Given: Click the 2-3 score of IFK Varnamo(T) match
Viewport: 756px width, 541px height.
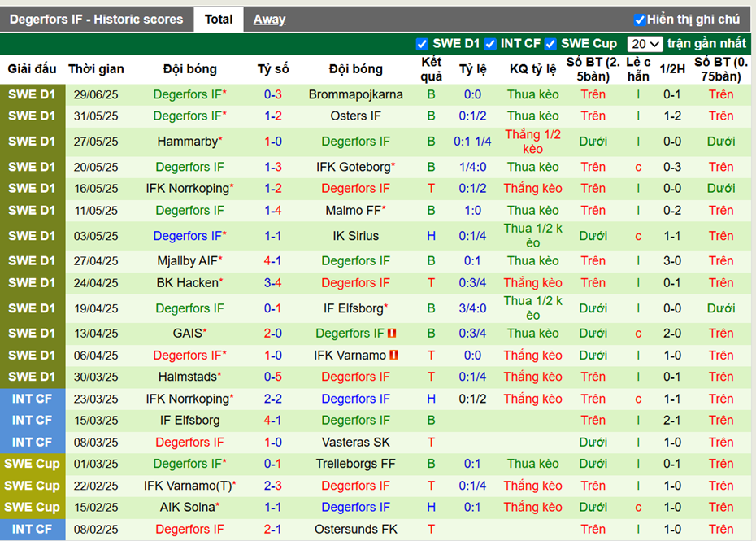Looking at the screenshot, I should click(x=273, y=486).
